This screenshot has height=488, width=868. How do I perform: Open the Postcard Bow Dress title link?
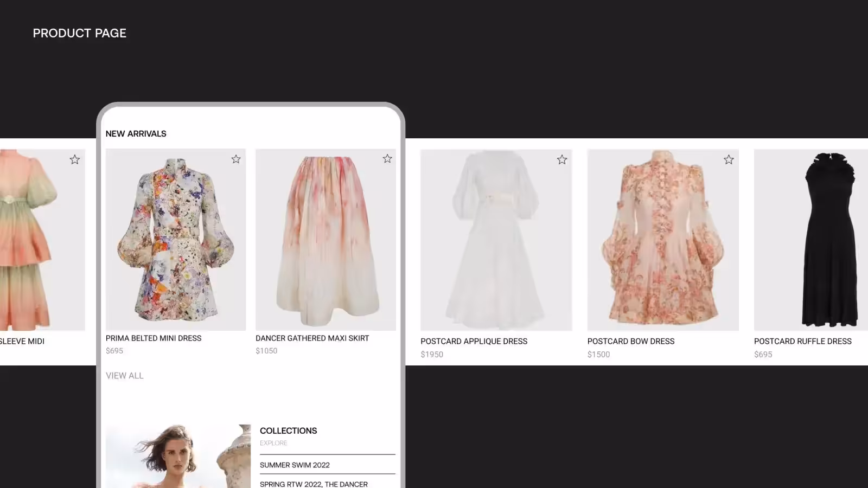click(630, 341)
